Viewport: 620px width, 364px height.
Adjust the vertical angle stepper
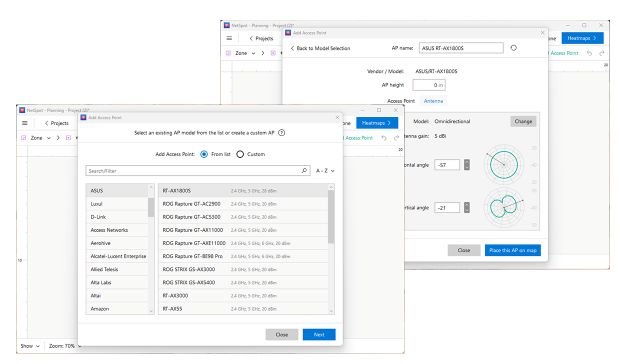pos(467,207)
